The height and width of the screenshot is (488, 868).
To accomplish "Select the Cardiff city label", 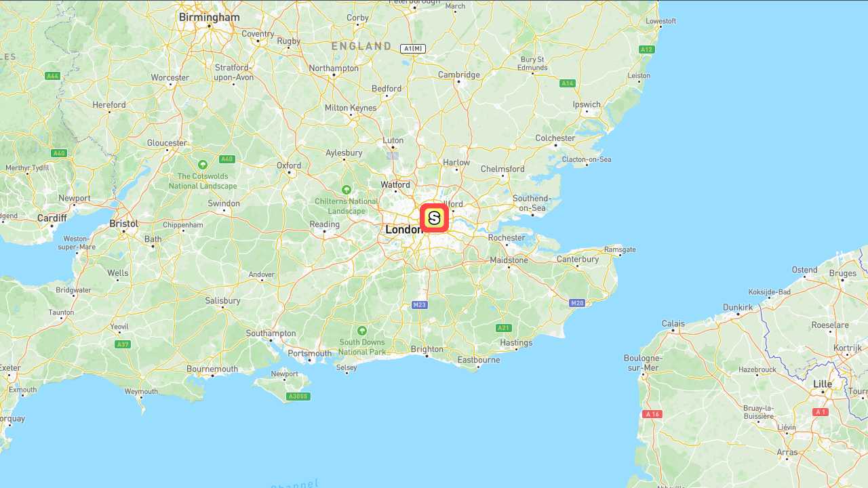I will pos(52,218).
